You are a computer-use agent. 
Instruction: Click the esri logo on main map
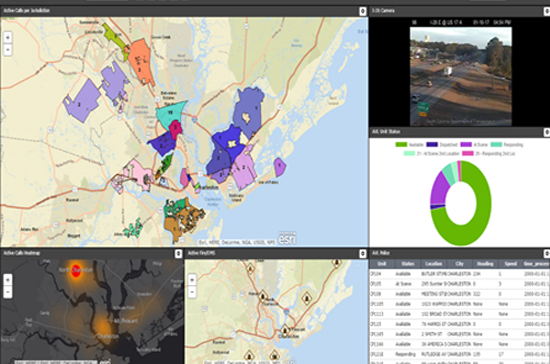(287, 238)
